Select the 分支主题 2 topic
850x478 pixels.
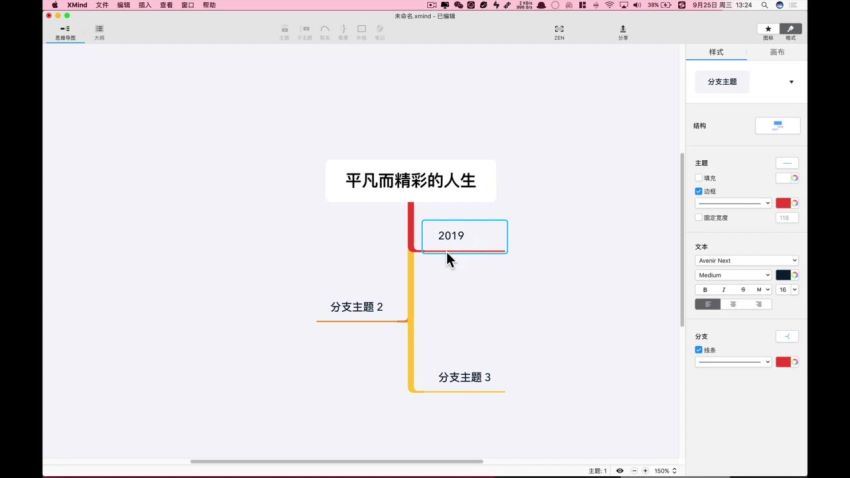point(357,307)
